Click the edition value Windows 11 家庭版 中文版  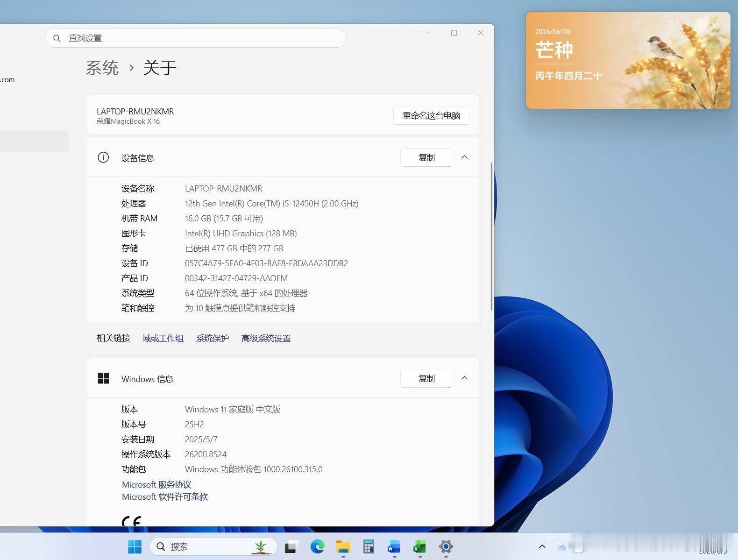[233, 410]
